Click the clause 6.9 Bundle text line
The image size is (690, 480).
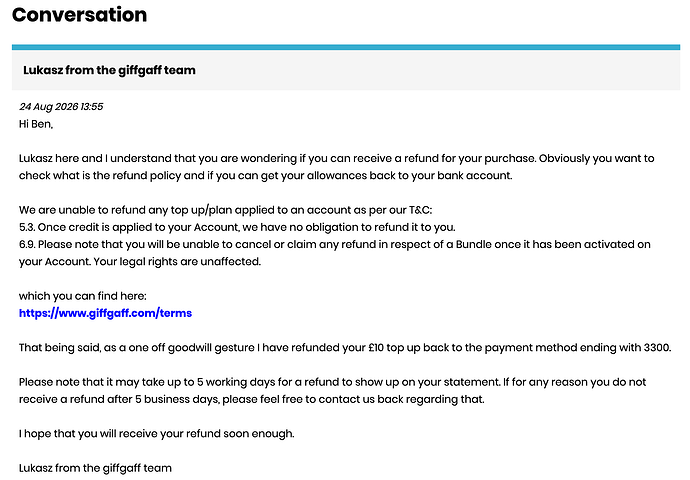click(334, 244)
